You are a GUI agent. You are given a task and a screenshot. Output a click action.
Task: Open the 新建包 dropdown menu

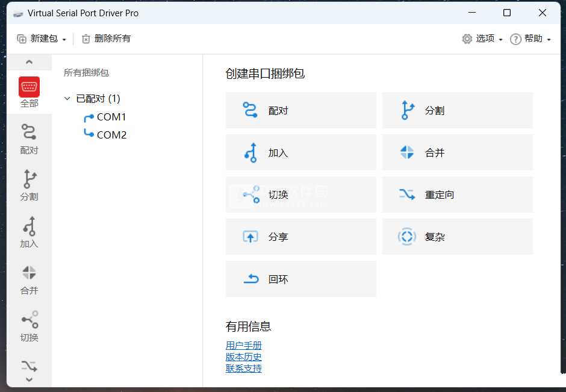[x=42, y=39]
